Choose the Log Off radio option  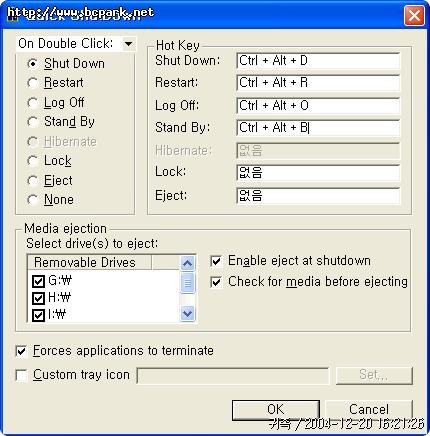pos(32,103)
